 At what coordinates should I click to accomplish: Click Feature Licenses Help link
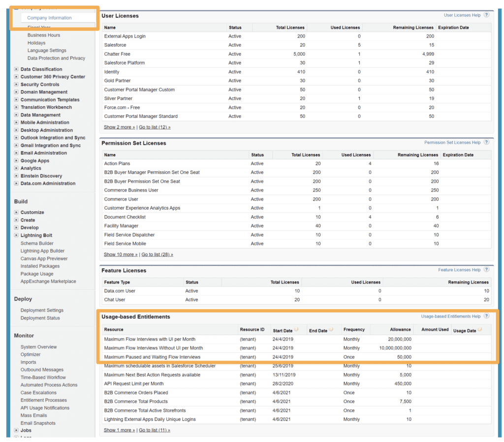point(459,270)
